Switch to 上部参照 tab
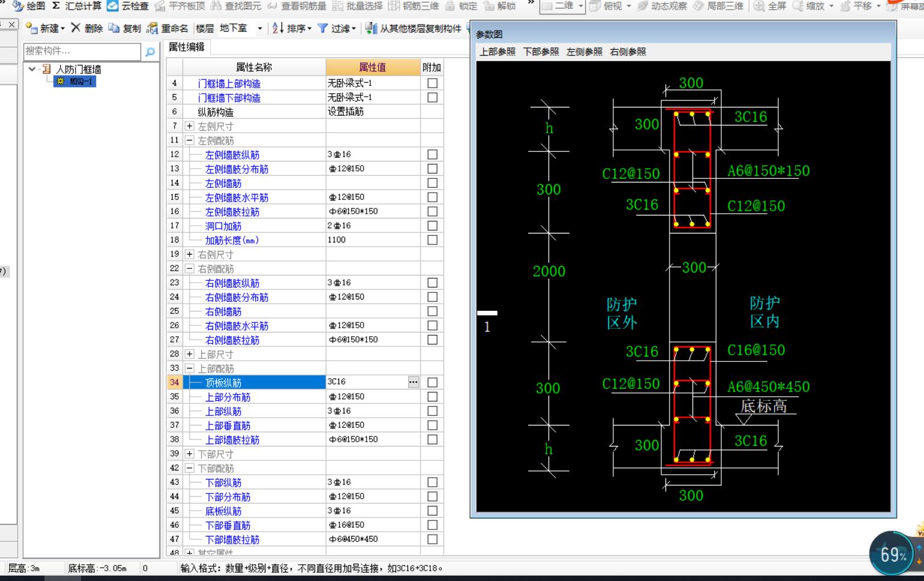Screen dimensions: 924x581 coord(497,52)
